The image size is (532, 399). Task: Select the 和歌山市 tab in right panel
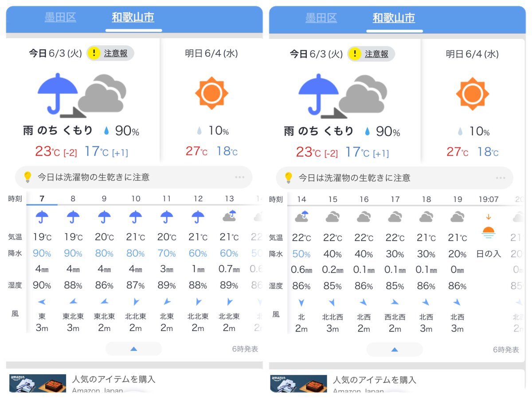click(x=394, y=18)
